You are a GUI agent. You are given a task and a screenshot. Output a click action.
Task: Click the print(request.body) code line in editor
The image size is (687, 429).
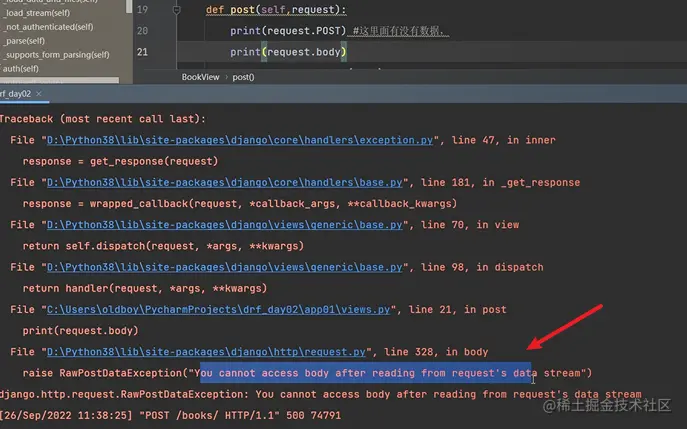[x=288, y=52]
